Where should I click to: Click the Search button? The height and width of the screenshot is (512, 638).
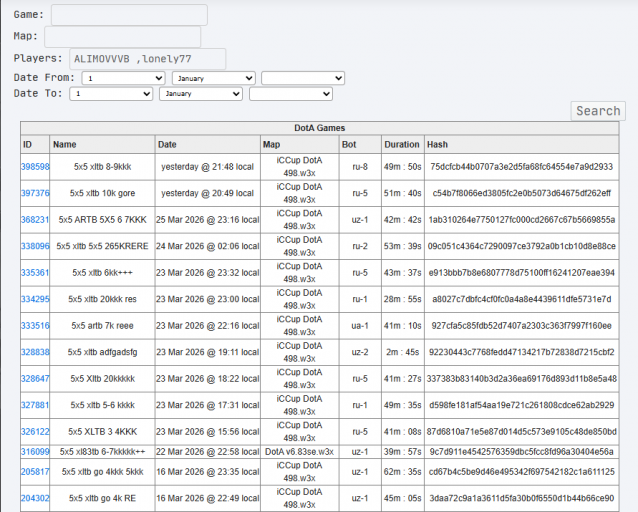pos(598,111)
